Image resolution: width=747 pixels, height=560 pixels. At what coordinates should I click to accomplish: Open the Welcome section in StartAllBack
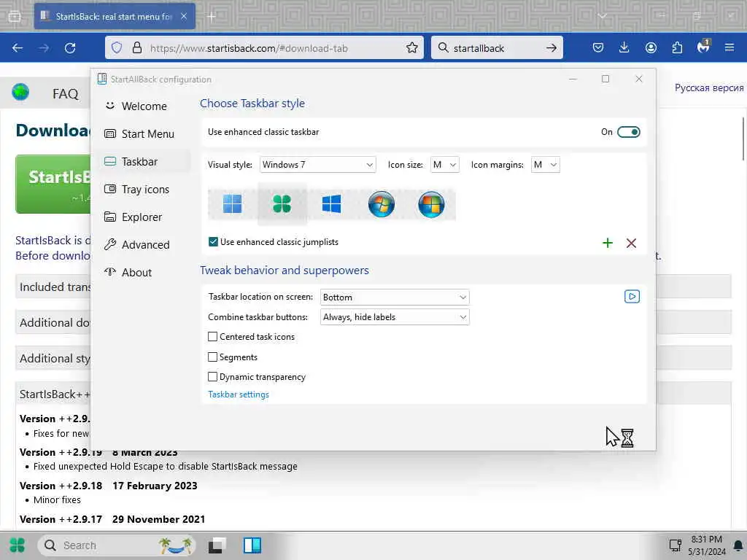click(x=143, y=106)
